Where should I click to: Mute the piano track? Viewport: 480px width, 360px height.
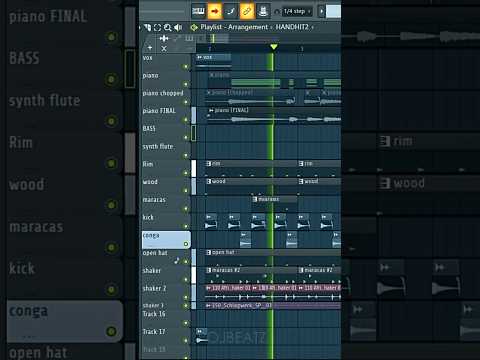[186, 85]
